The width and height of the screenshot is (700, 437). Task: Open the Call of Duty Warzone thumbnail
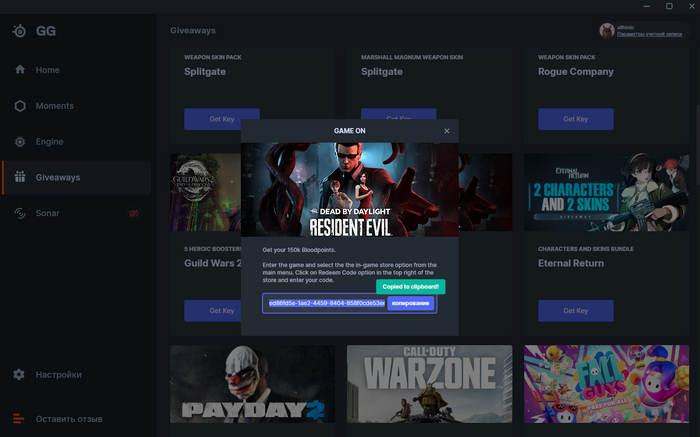coord(429,384)
